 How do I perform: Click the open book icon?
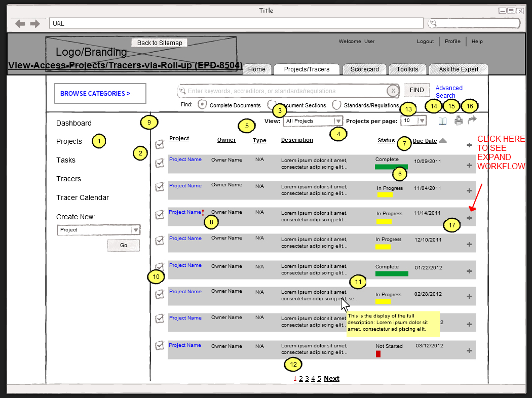(442, 121)
